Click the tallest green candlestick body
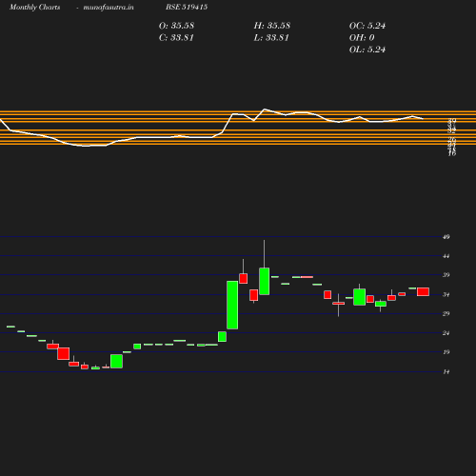The height and width of the screenshot is (476, 476). [232, 305]
